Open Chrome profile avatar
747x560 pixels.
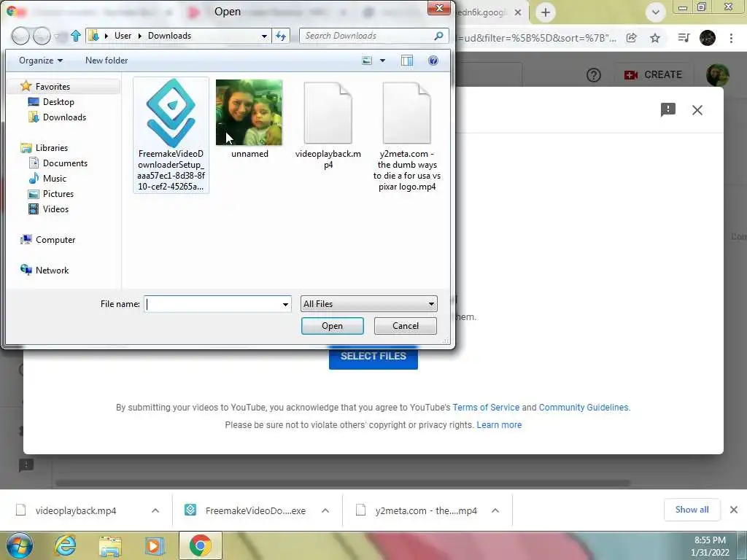[708, 38]
